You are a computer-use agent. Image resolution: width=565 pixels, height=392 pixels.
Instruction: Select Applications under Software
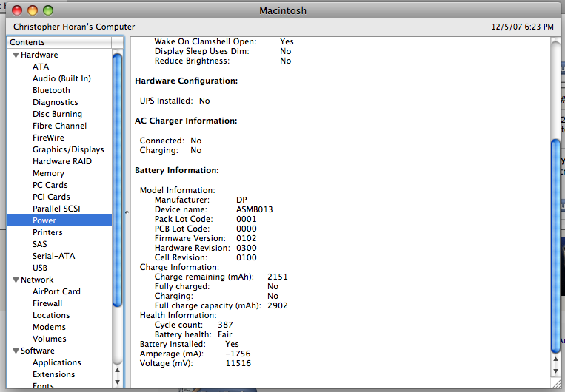pyautogui.click(x=56, y=362)
